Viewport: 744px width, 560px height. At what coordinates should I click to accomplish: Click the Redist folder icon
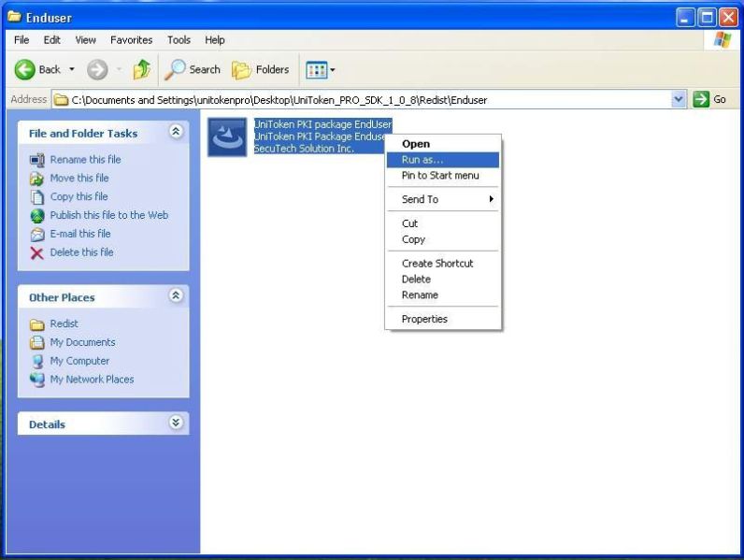pos(37,324)
